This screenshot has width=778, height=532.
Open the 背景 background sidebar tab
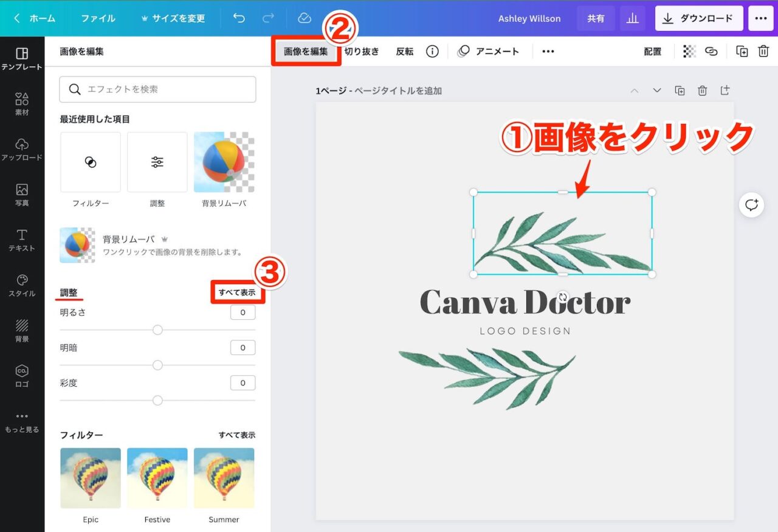(22, 331)
